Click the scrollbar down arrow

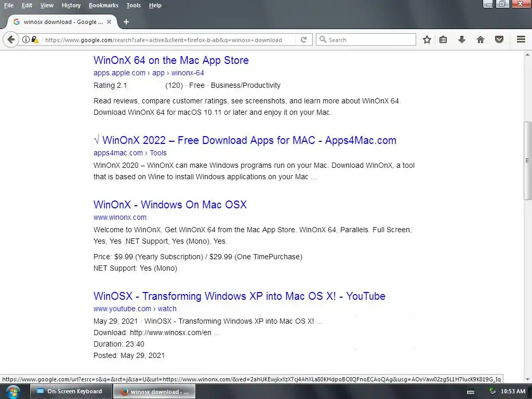(x=527, y=379)
